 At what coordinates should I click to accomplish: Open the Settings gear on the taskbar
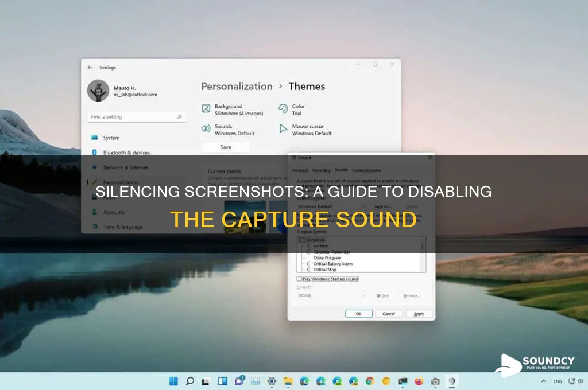pos(272,381)
